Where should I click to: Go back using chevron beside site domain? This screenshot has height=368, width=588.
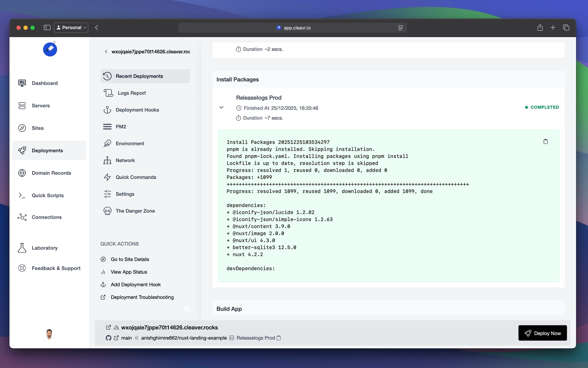(x=106, y=52)
